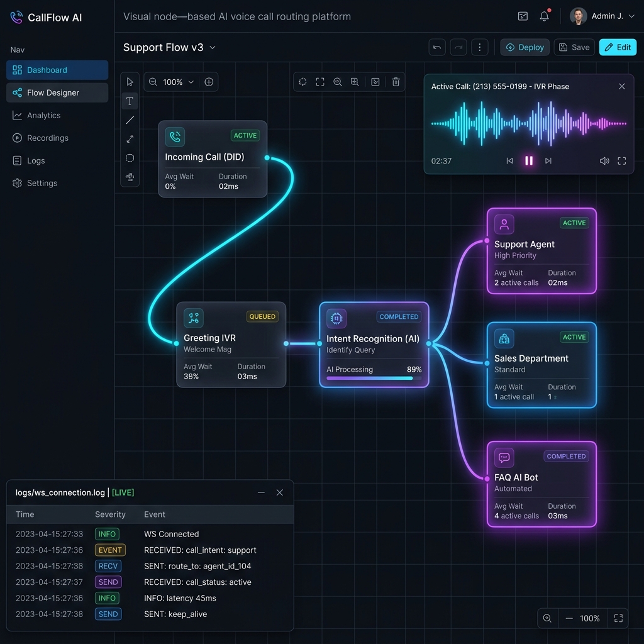The width and height of the screenshot is (644, 644).
Task: Click the activity monitor icon in header
Action: tap(523, 16)
